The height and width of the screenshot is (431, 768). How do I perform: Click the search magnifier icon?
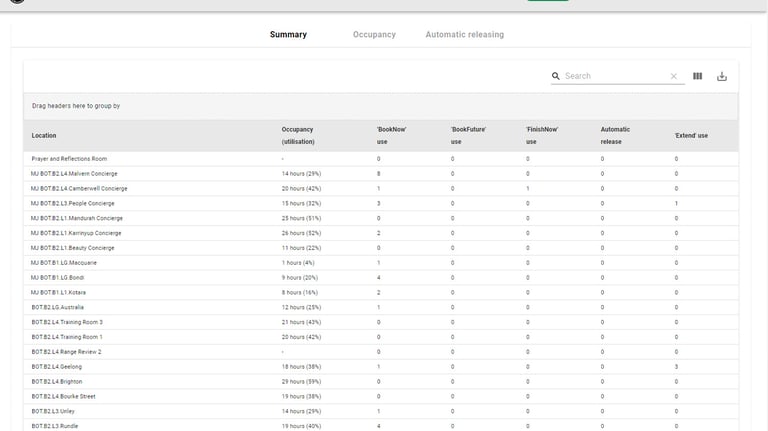tap(556, 76)
